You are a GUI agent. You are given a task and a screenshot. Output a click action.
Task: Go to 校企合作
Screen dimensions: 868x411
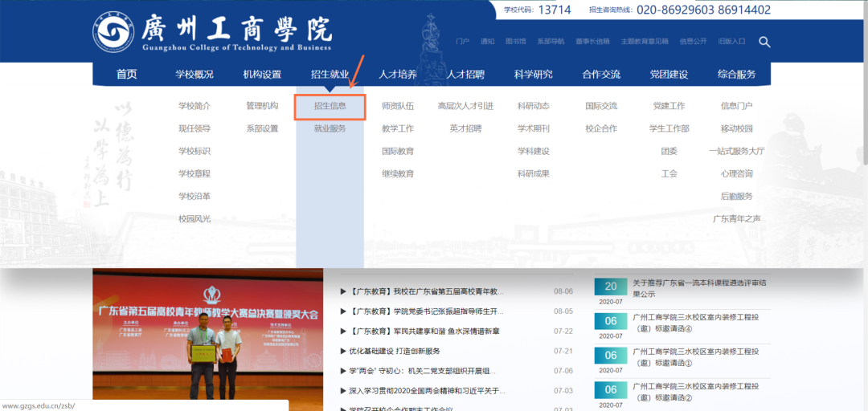[x=601, y=129]
